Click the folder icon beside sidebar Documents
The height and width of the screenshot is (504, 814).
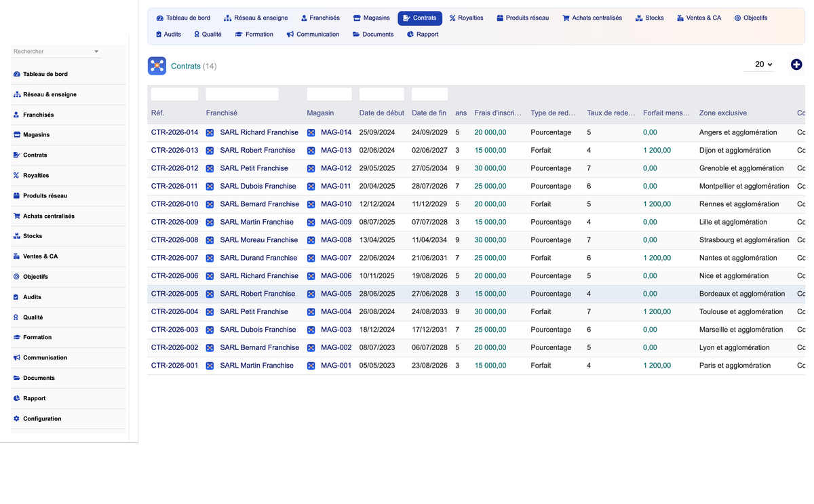pos(16,378)
